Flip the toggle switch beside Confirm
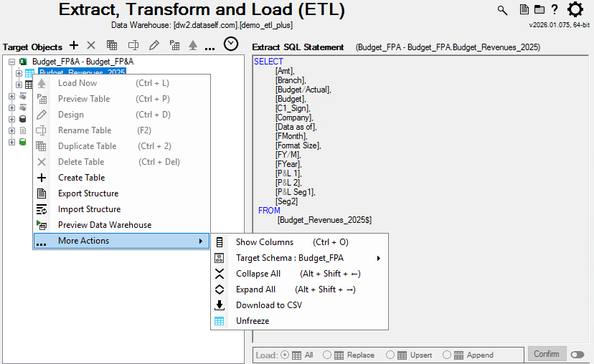 [577, 355]
